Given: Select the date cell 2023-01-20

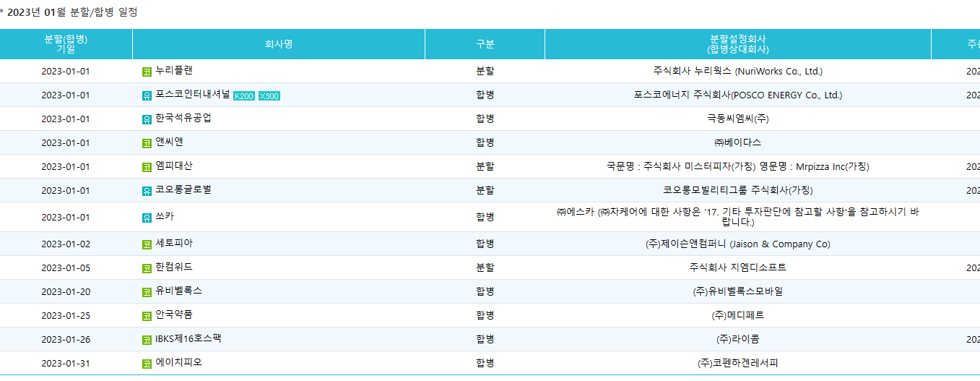Looking at the screenshot, I should (x=66, y=292).
